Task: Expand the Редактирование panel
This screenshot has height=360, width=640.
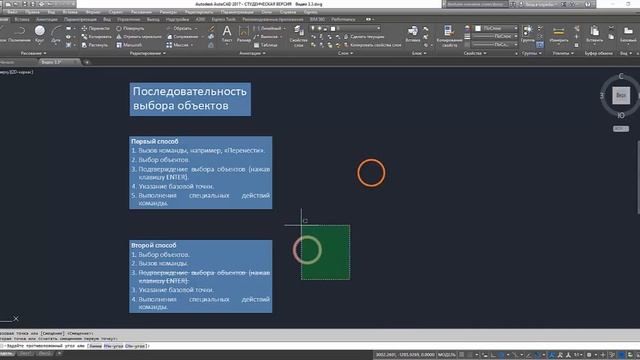Action: click(x=148, y=53)
